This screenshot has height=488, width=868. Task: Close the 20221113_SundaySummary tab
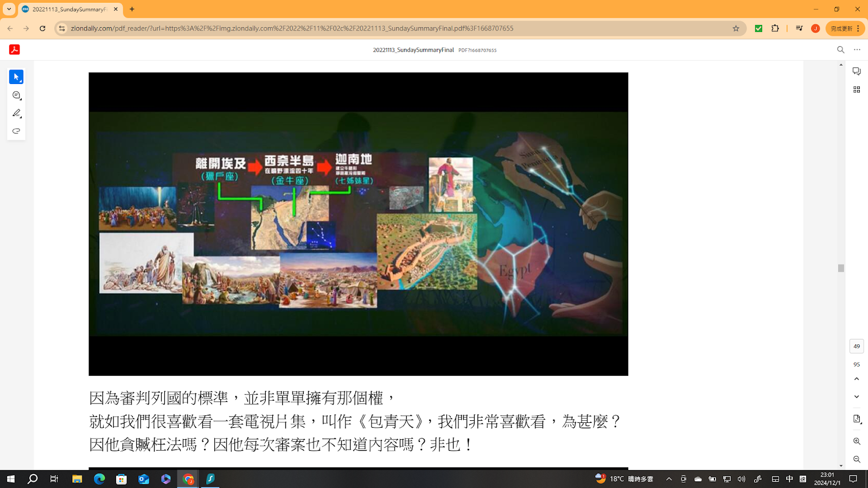(x=116, y=9)
